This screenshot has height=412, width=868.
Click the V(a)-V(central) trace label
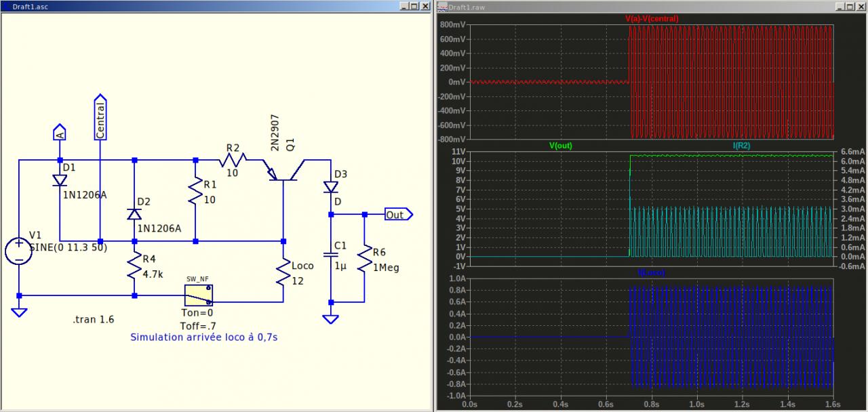click(x=652, y=19)
